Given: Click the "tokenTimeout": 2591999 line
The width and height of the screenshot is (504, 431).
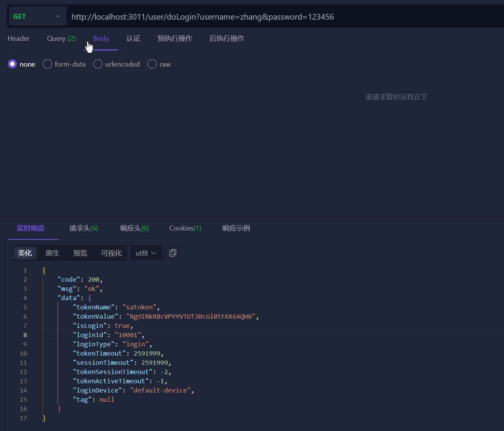Looking at the screenshot, I should click(x=118, y=353).
